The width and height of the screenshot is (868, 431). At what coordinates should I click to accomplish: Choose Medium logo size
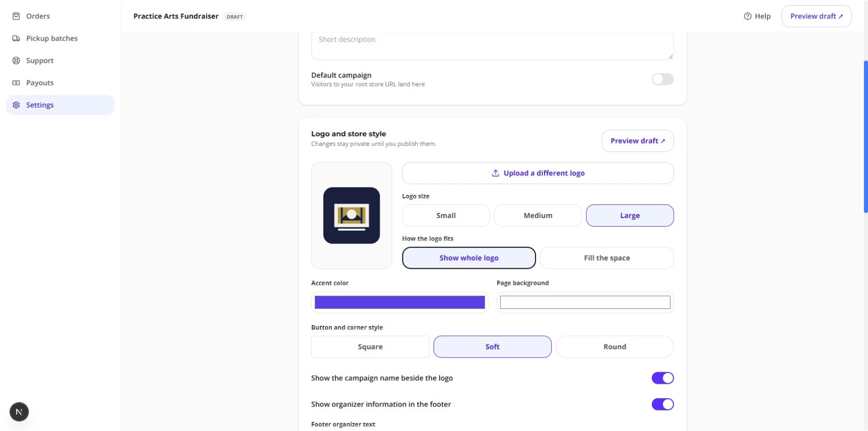coord(538,215)
